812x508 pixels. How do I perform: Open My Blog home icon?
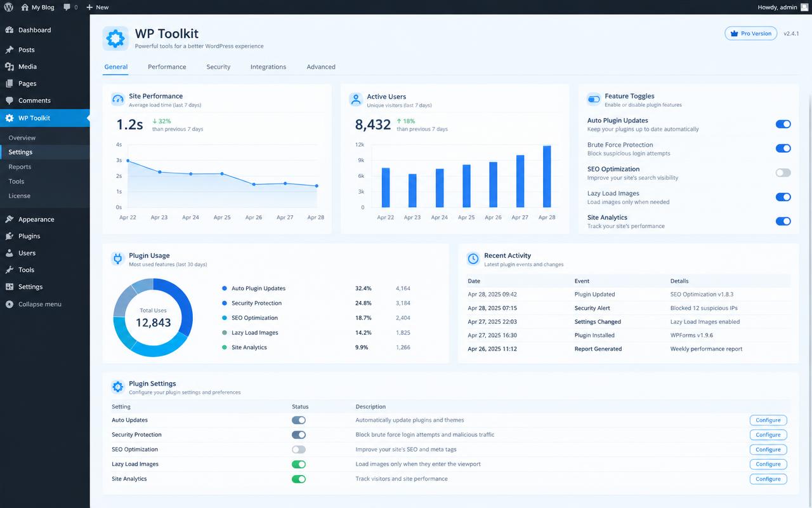(25, 7)
